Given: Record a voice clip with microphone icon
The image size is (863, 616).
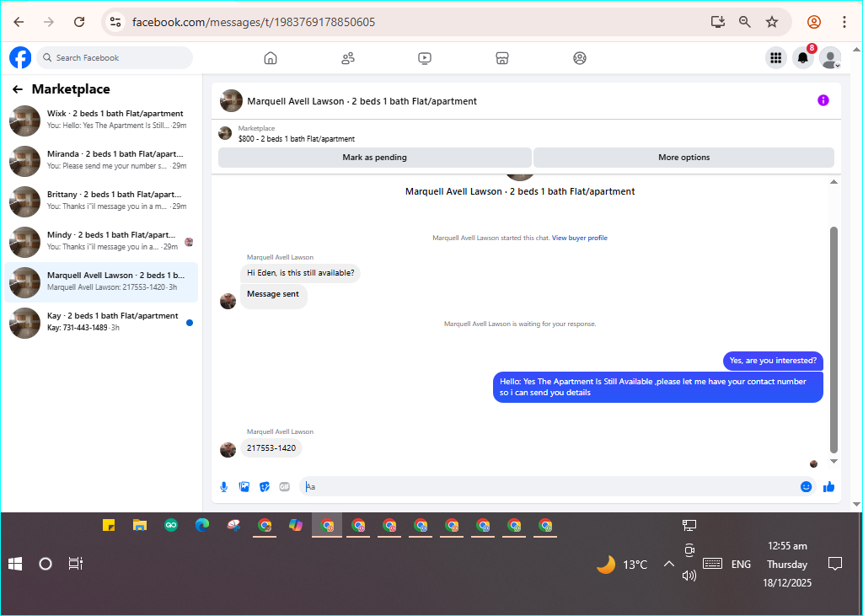Looking at the screenshot, I should 224,486.
